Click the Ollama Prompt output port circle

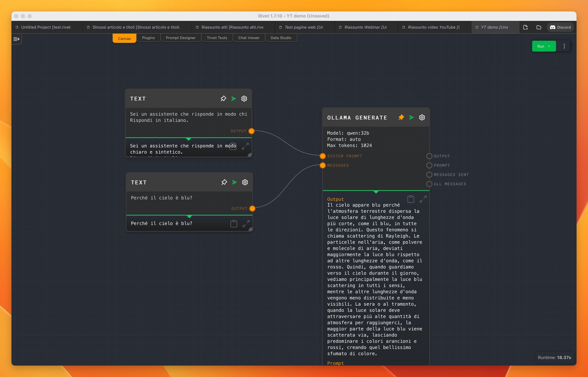click(x=429, y=166)
